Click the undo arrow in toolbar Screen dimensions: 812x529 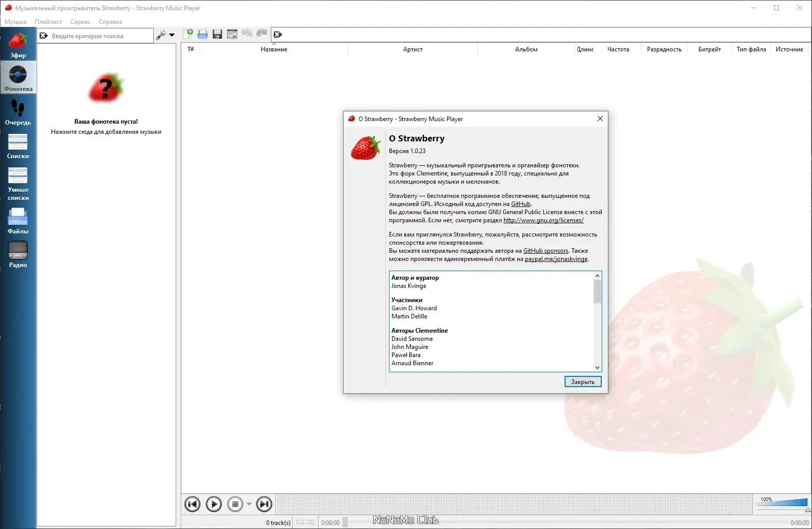pos(247,34)
